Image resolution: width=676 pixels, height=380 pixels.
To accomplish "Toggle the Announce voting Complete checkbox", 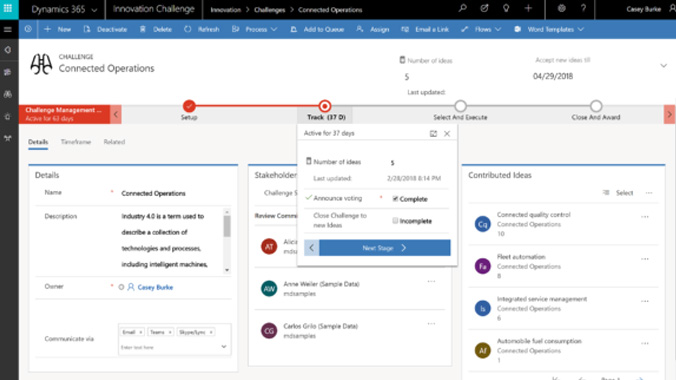I will coord(395,199).
